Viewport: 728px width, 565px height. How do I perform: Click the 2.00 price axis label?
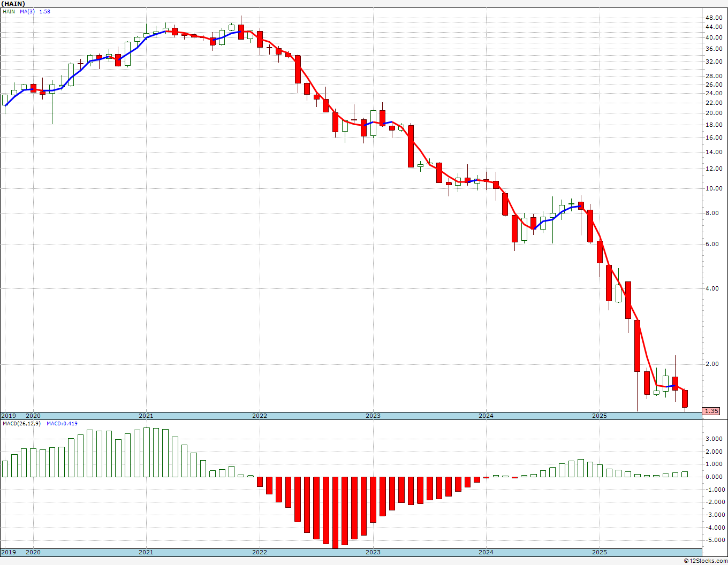[713, 364]
